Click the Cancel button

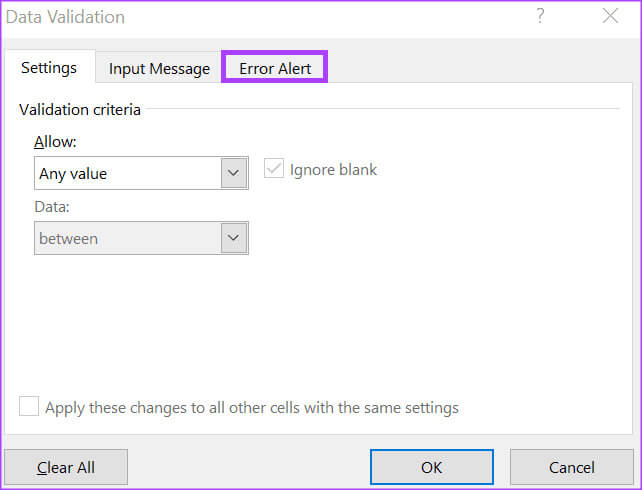pos(572,467)
